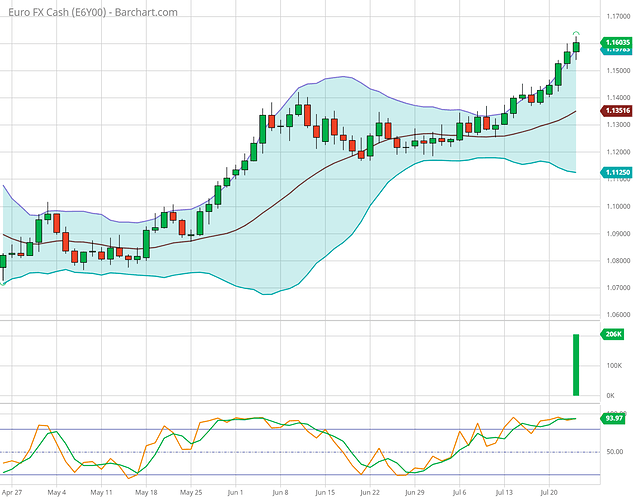Click the tall green volume bar

[577, 364]
